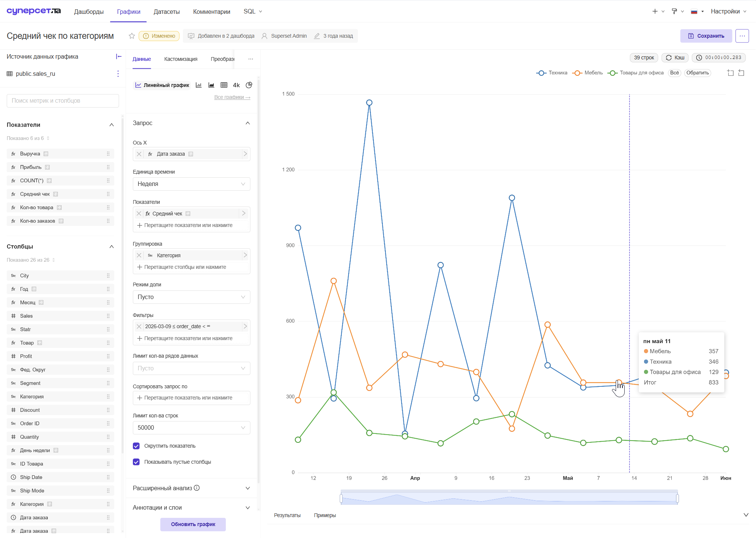Select the bar chart type icon
756x538 pixels.
199,85
